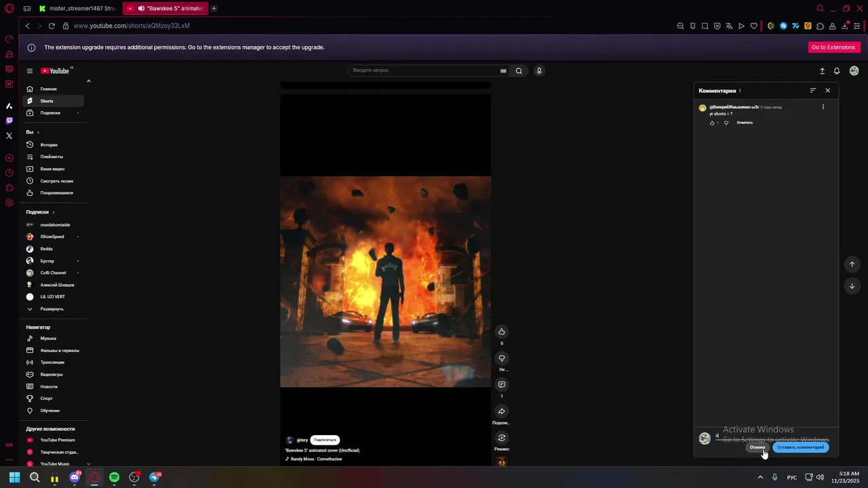The width and height of the screenshot is (868, 488).
Task: Open the on-screen keyboard icon in search
Action: coord(503,70)
